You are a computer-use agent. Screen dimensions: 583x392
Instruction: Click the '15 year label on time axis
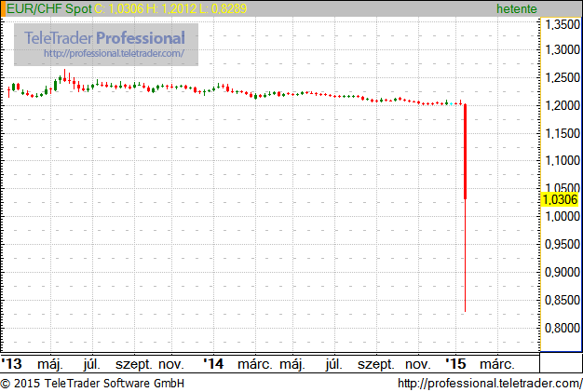tap(455, 364)
